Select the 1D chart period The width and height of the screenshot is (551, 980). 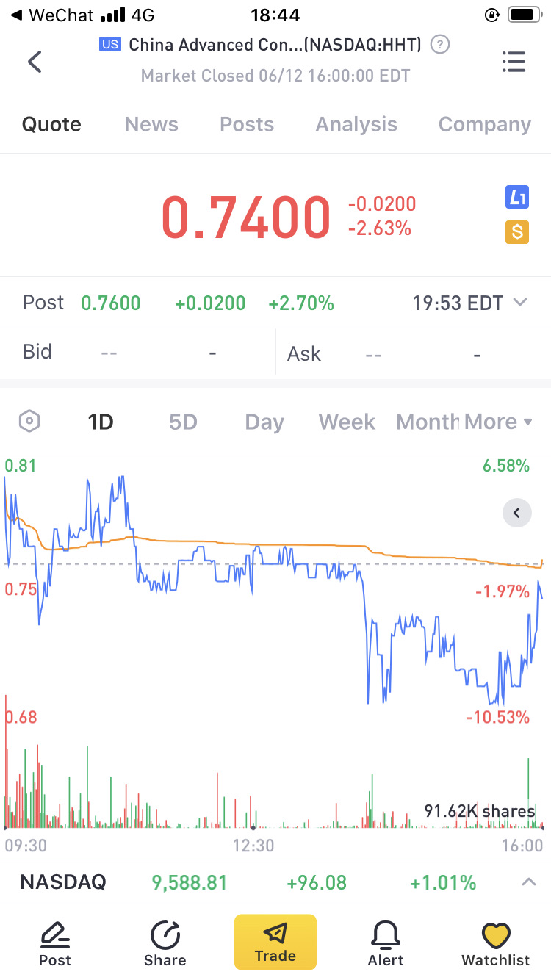[101, 422]
